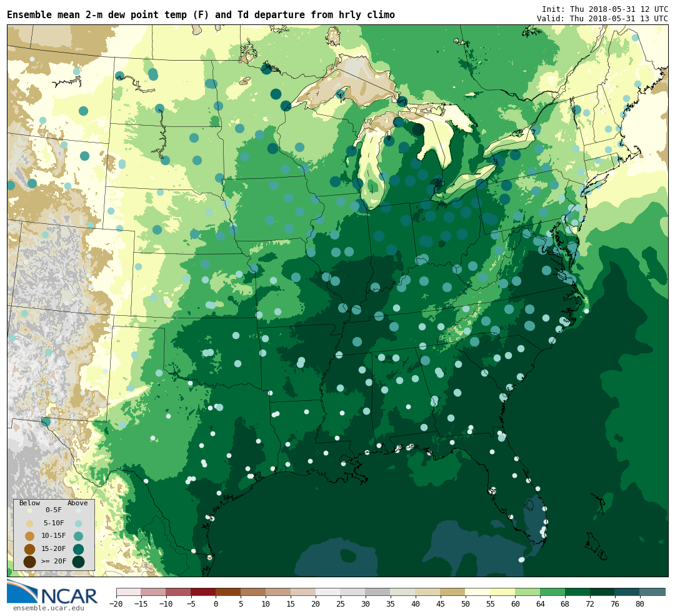
Task: Pick the 64 to 68 green swatch
Action: [553, 592]
